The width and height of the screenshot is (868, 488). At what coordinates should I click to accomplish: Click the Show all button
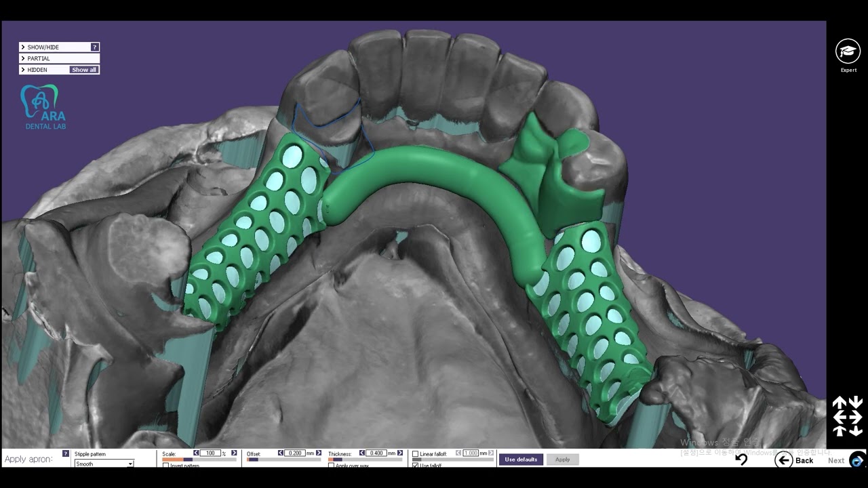(x=84, y=70)
